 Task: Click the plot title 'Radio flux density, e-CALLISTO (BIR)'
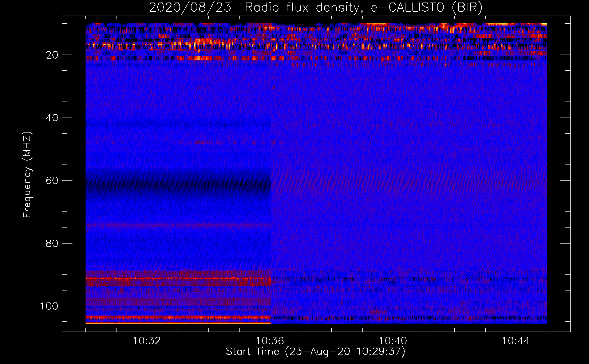pos(363,8)
